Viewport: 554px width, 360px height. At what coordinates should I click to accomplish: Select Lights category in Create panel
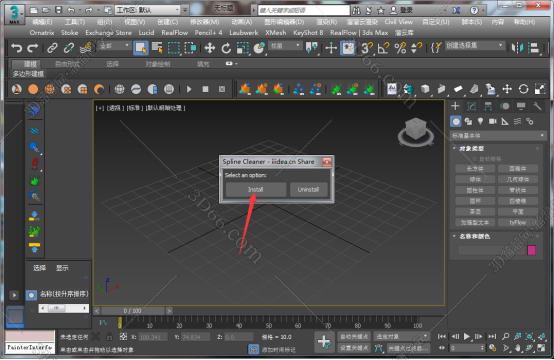coord(481,122)
